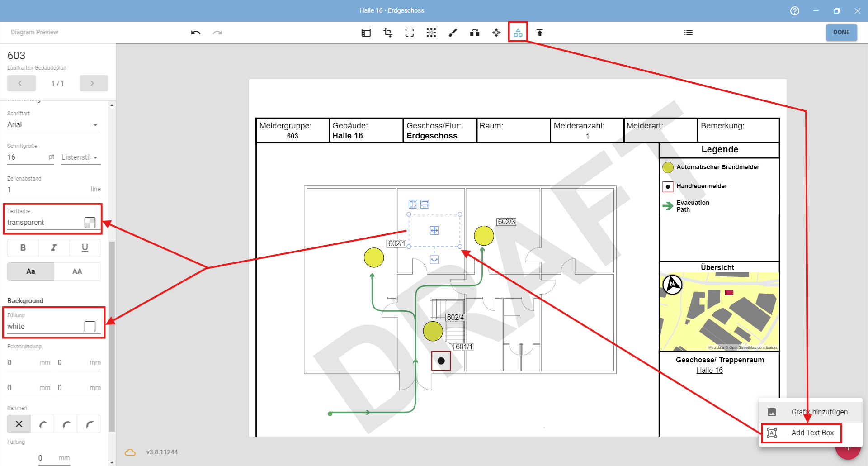Click the row layout icon above text box
Image resolution: width=868 pixels, height=466 pixels.
[x=425, y=204]
